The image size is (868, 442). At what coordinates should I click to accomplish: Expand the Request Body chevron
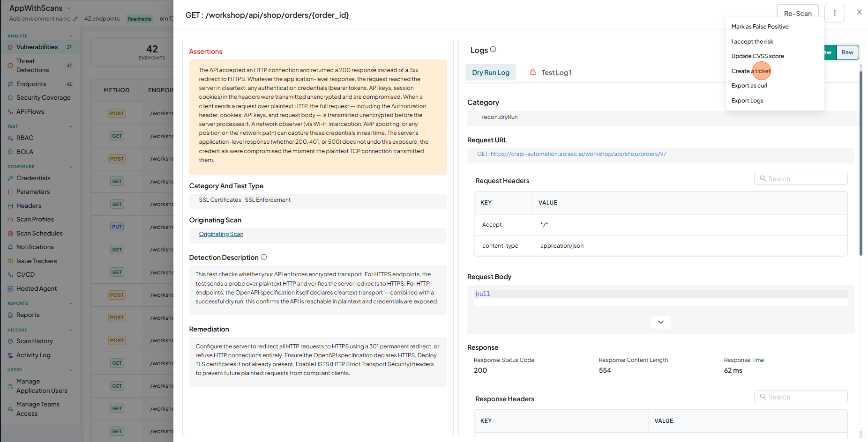pyautogui.click(x=661, y=322)
